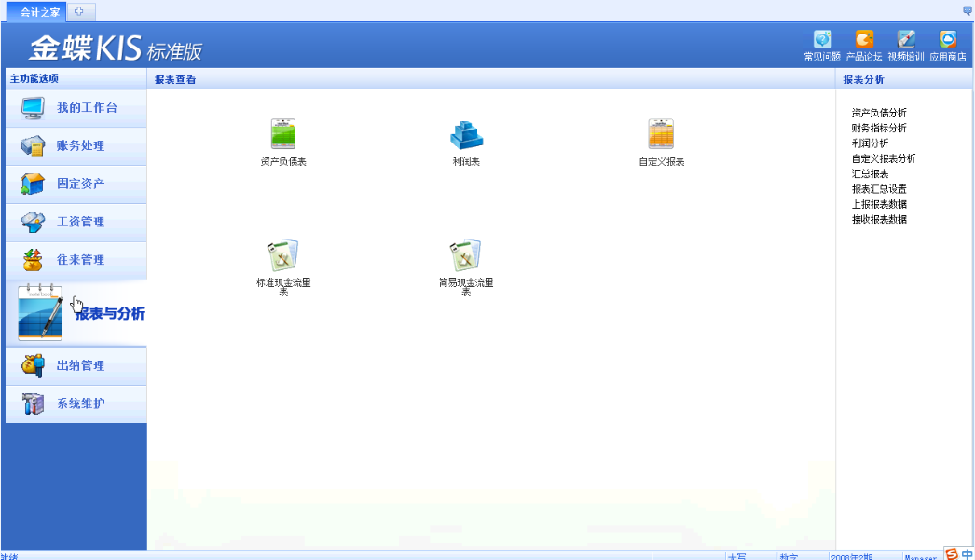Select 固定资产 menu label

pyautogui.click(x=80, y=184)
